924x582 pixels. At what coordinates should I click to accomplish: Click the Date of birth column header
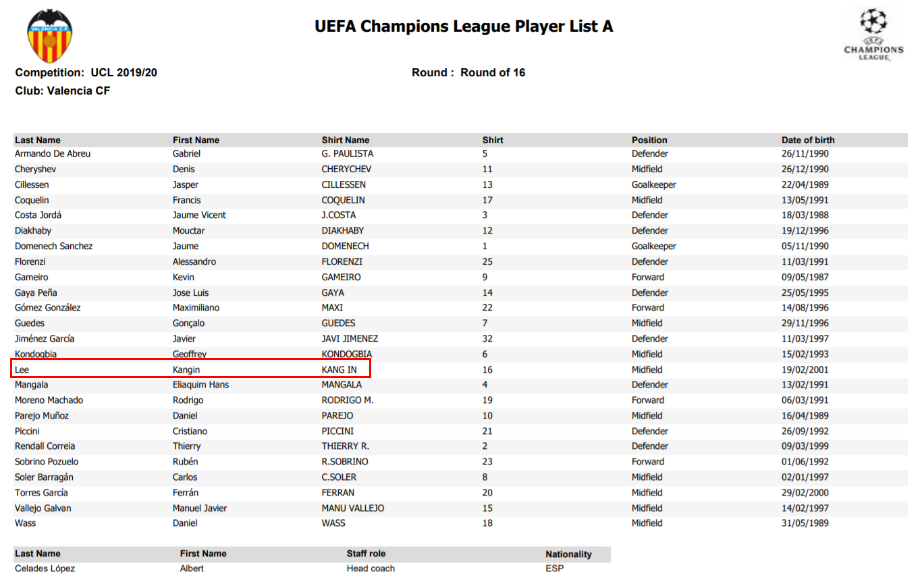click(x=808, y=140)
